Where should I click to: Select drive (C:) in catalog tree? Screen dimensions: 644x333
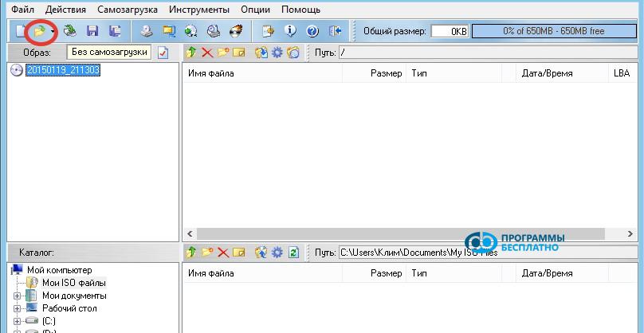[x=49, y=321]
